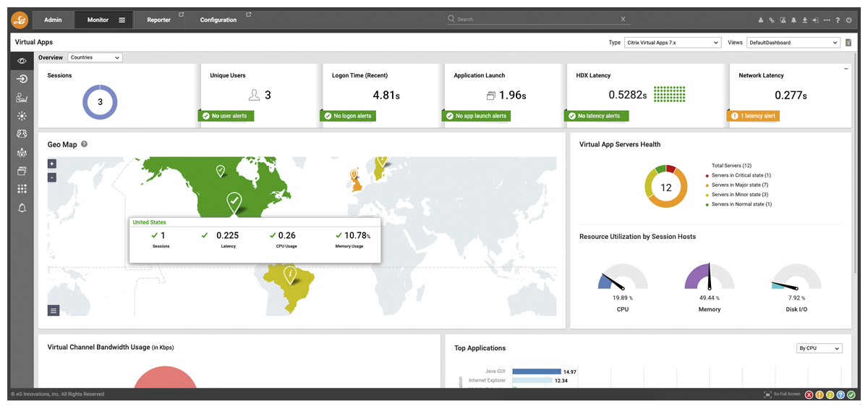Click the No logon alerts badge
The width and height of the screenshot is (868, 407).
348,116
